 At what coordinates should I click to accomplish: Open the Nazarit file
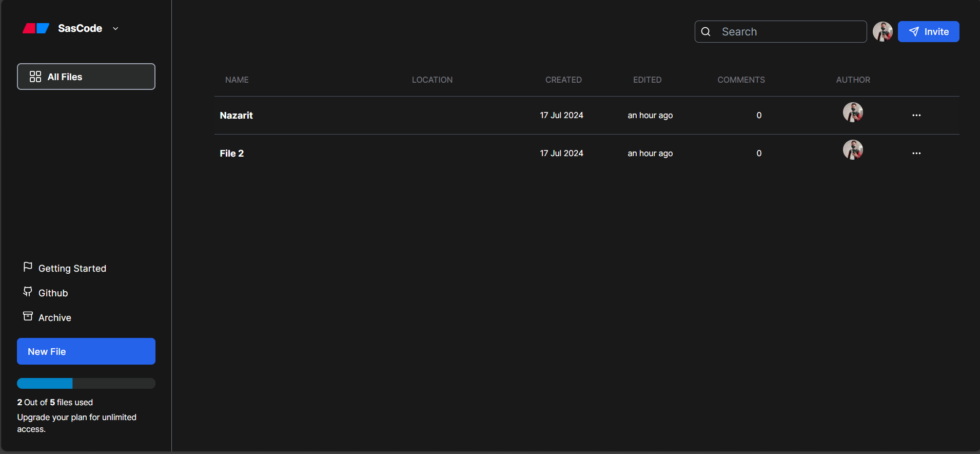(236, 116)
